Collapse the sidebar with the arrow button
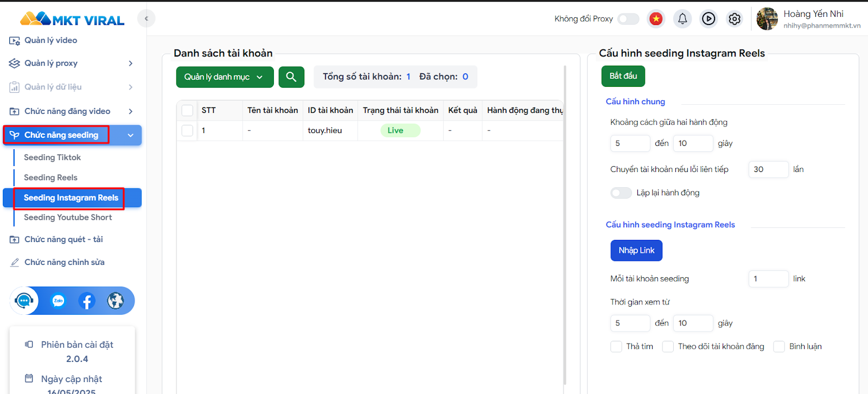Viewport: 868px width, 394px height. (x=146, y=18)
